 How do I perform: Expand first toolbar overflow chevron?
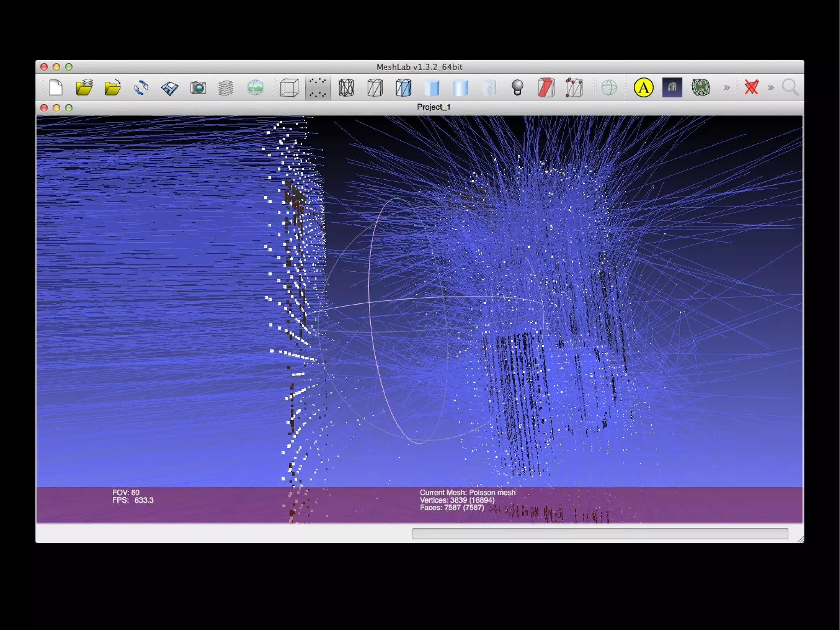pyautogui.click(x=726, y=87)
